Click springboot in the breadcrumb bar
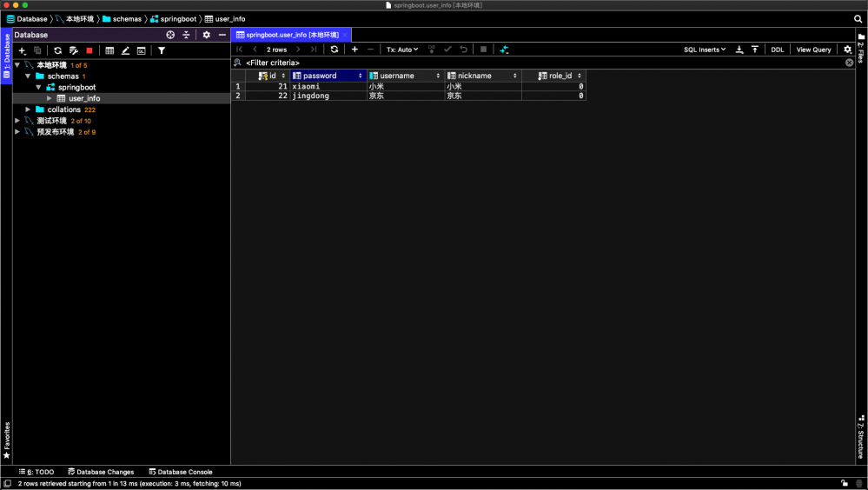Screen dimensions: 868x490 173,19
